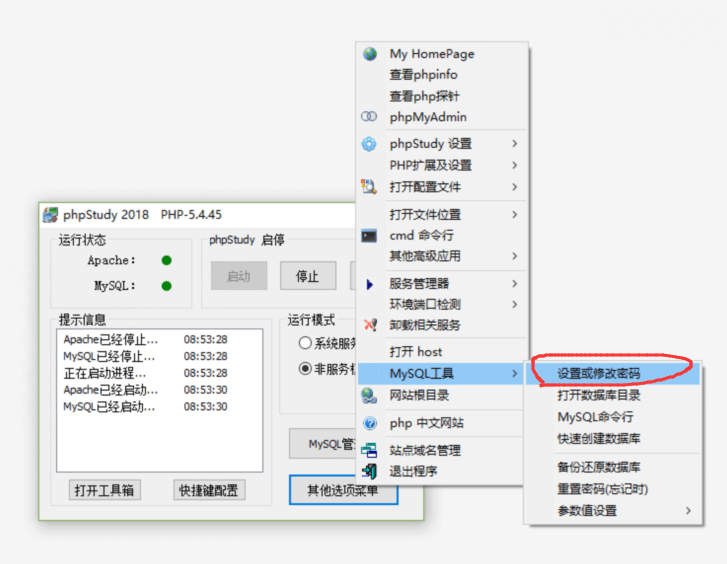The width and height of the screenshot is (727, 564).
Task: Click the gear icon for phpStudy 设置
Action: 369,144
